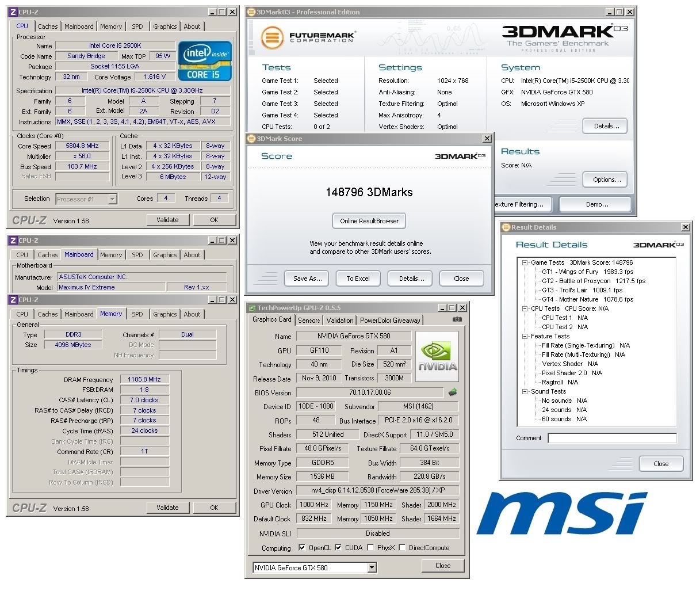Save the BIOS using the chip icon

(453, 392)
